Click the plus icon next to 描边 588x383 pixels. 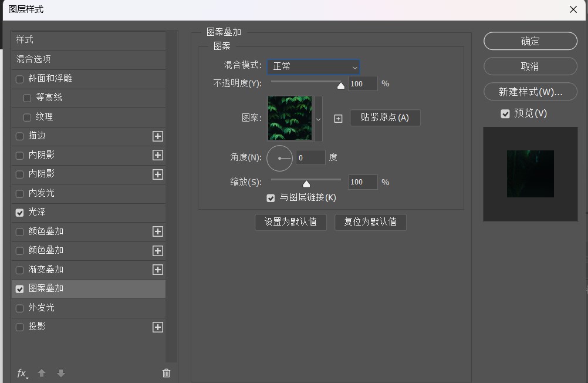click(157, 136)
